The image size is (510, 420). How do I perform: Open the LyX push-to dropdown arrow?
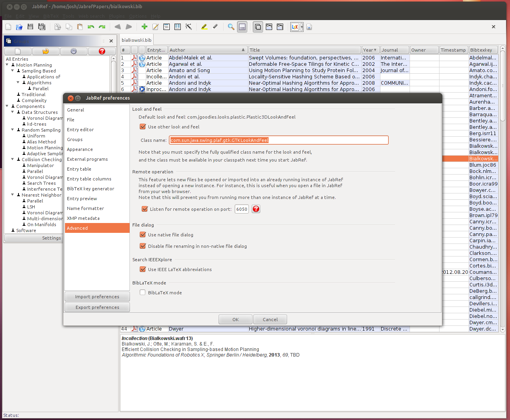(x=302, y=27)
